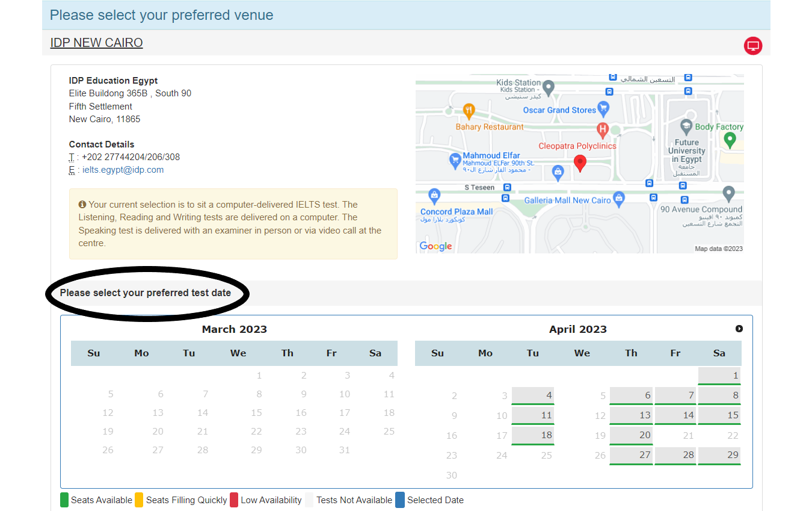Image resolution: width=812 pixels, height=511 pixels.
Task: Select the Future University graduation cap marker
Action: [686, 128]
